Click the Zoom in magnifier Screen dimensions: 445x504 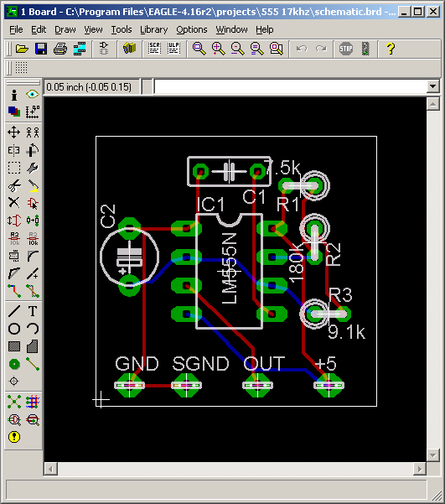pos(218,49)
